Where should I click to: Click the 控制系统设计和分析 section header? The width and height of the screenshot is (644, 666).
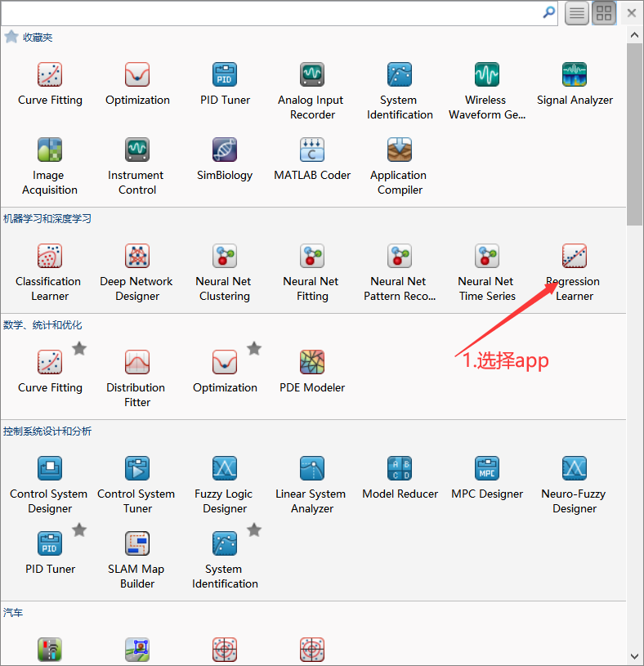[x=47, y=431]
